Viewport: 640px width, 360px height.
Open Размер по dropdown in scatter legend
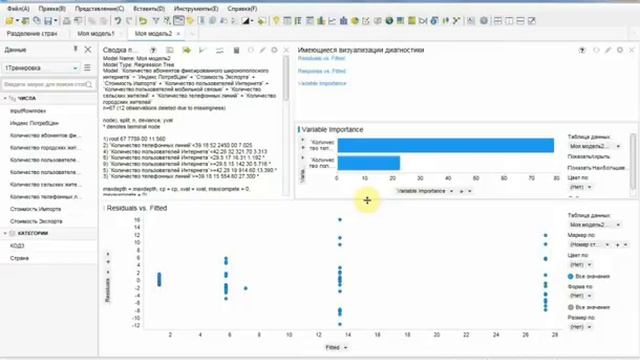click(580, 327)
